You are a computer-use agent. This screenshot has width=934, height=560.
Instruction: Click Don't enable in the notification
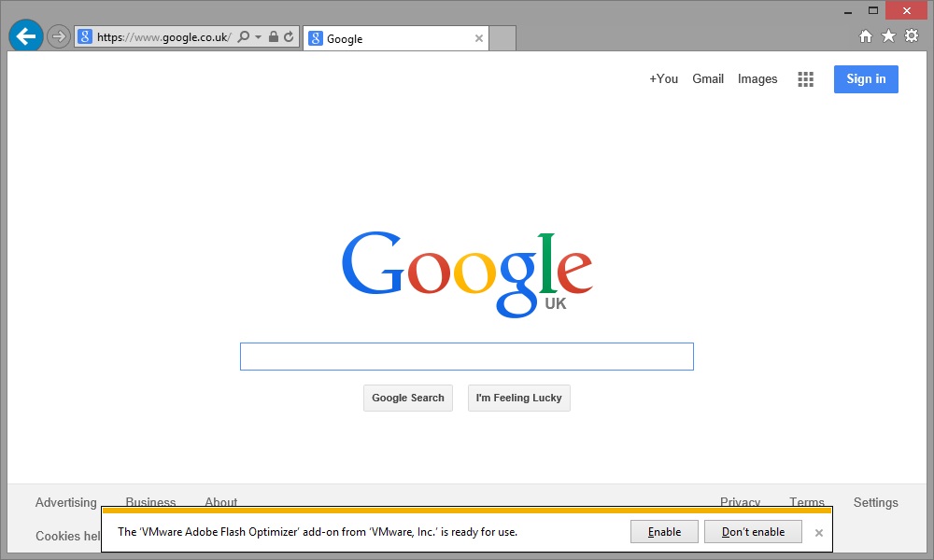(753, 531)
